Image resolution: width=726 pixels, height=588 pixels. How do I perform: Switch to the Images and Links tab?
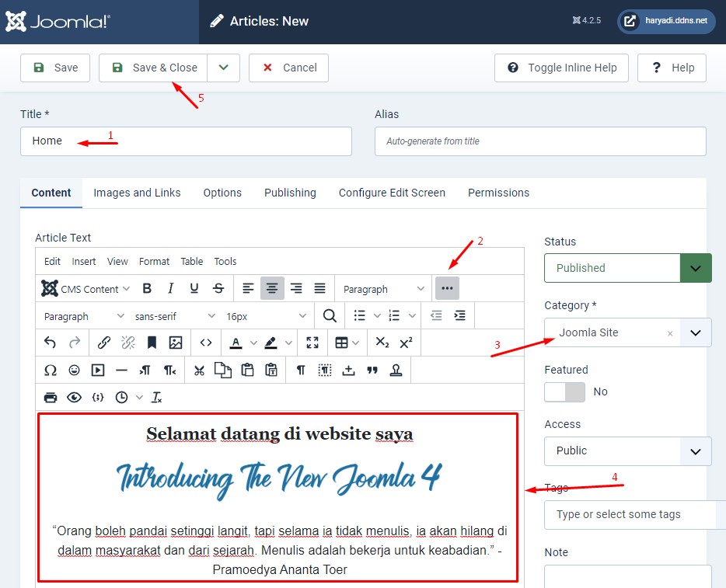pyautogui.click(x=137, y=193)
